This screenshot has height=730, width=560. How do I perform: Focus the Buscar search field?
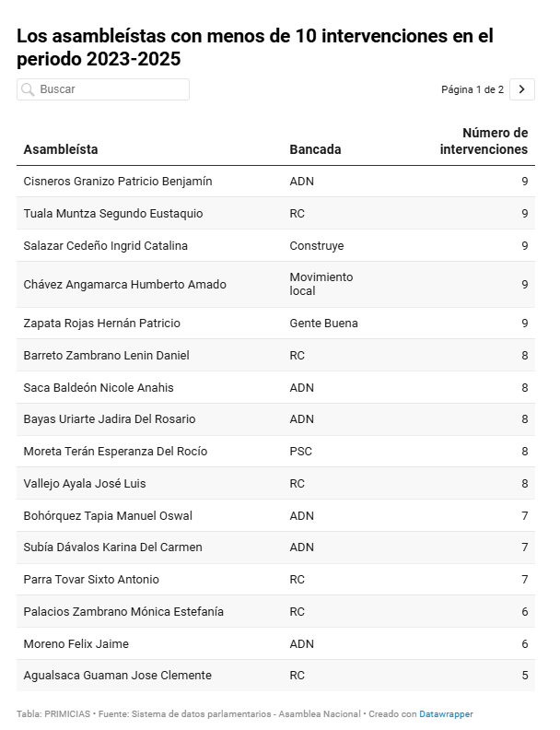tap(103, 89)
